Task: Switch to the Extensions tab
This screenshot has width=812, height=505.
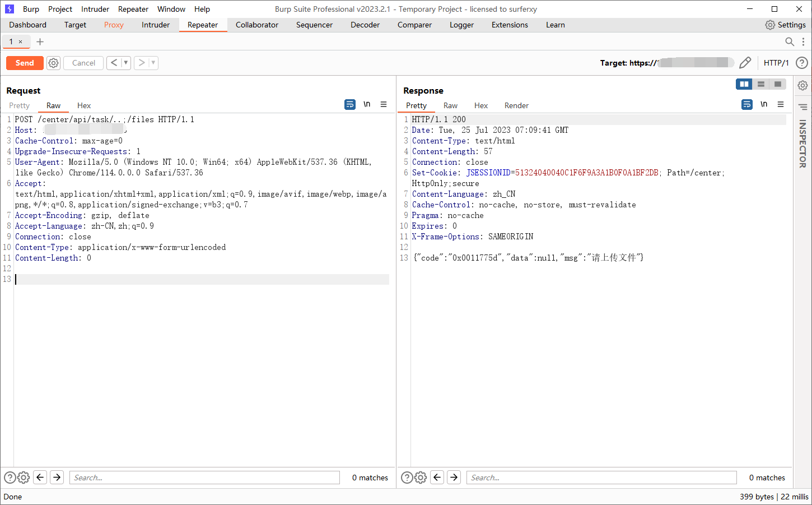Action: [510, 25]
